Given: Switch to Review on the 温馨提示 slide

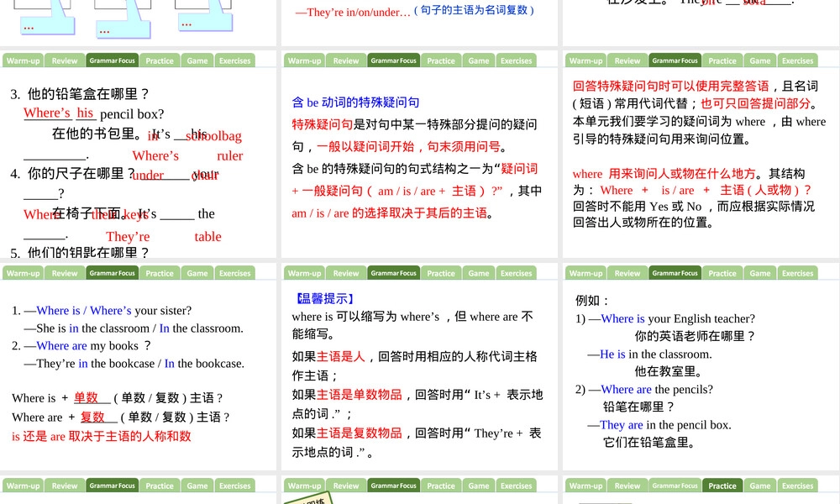Looking at the screenshot, I should (346, 273).
